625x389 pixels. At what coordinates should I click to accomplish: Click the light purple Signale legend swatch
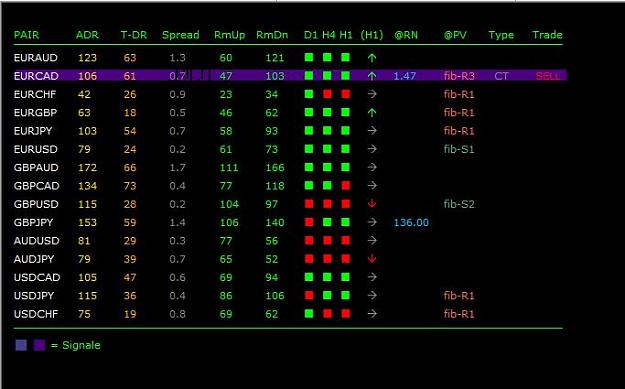21,345
